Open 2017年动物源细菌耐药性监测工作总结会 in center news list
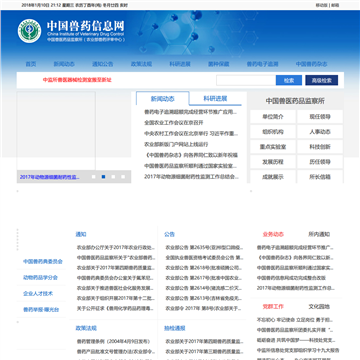 tap(191, 177)
